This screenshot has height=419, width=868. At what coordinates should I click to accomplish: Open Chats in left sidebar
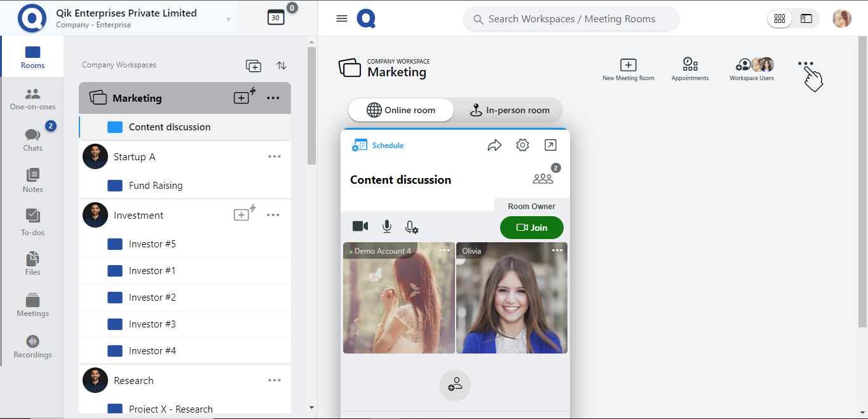click(x=33, y=140)
